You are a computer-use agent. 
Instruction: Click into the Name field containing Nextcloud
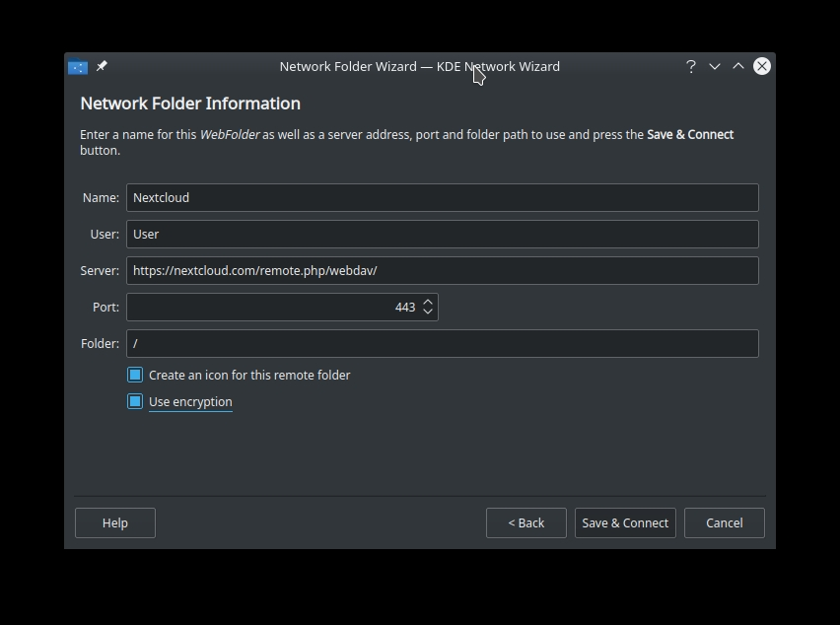(x=443, y=197)
